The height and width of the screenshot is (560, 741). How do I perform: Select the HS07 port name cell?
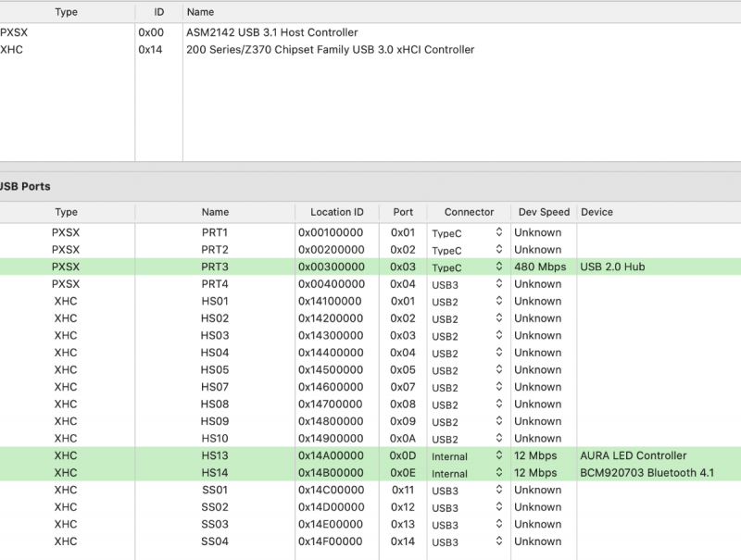point(215,388)
